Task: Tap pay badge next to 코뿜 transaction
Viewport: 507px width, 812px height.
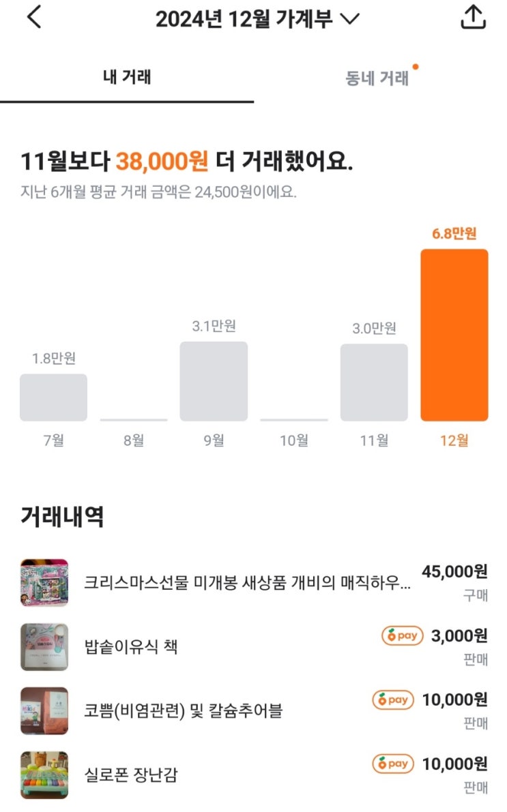Action: [x=393, y=700]
